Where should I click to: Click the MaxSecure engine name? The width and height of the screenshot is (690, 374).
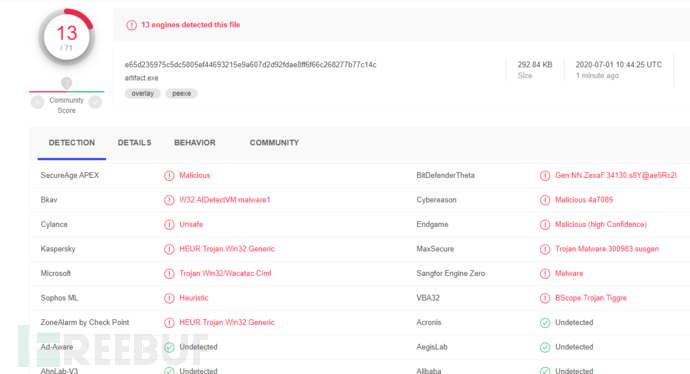435,249
